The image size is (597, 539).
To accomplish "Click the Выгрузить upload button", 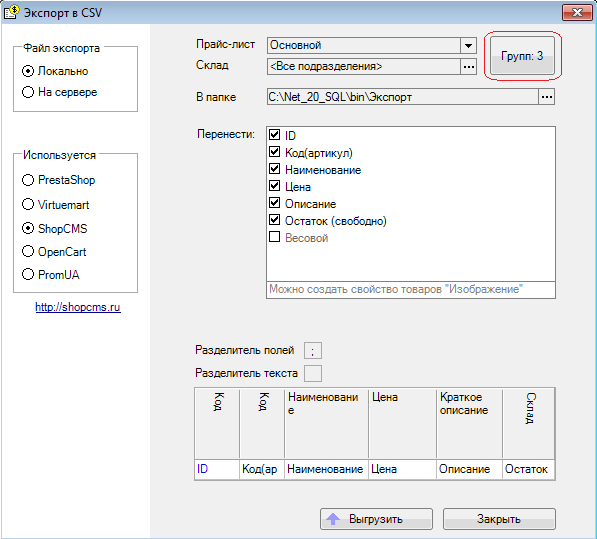I will [376, 519].
